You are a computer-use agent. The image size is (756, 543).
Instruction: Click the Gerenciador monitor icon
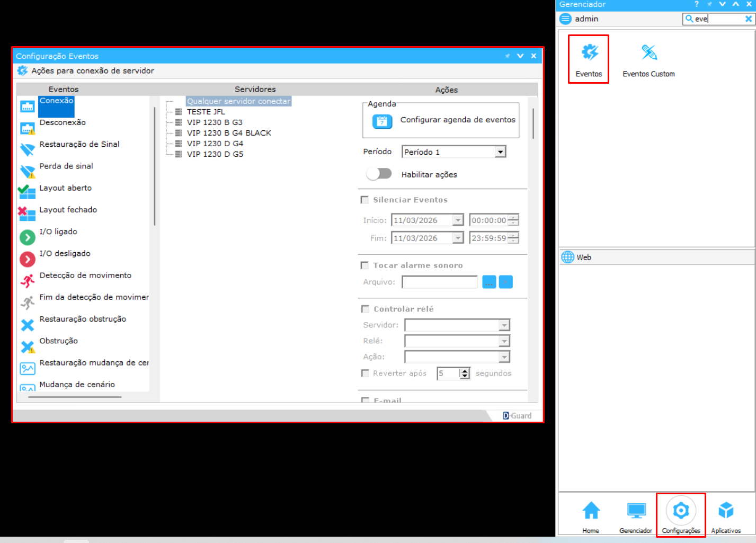(636, 511)
